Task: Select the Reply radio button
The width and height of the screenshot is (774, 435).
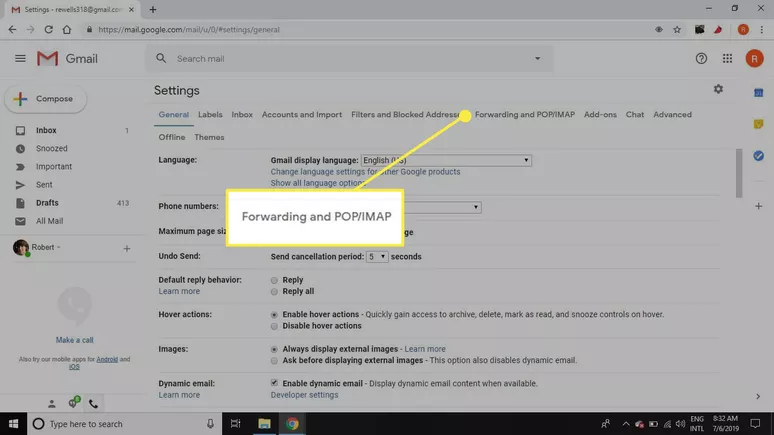Action: tap(274, 280)
